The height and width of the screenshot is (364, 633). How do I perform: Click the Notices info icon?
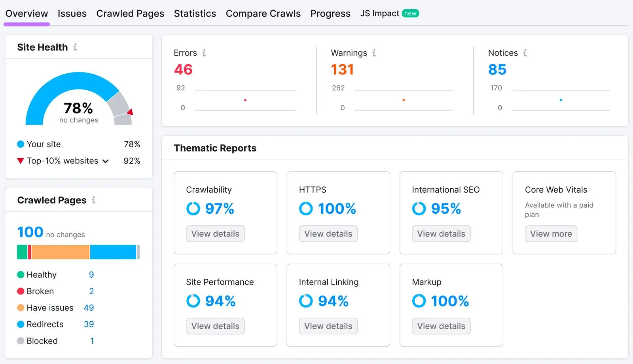(525, 53)
